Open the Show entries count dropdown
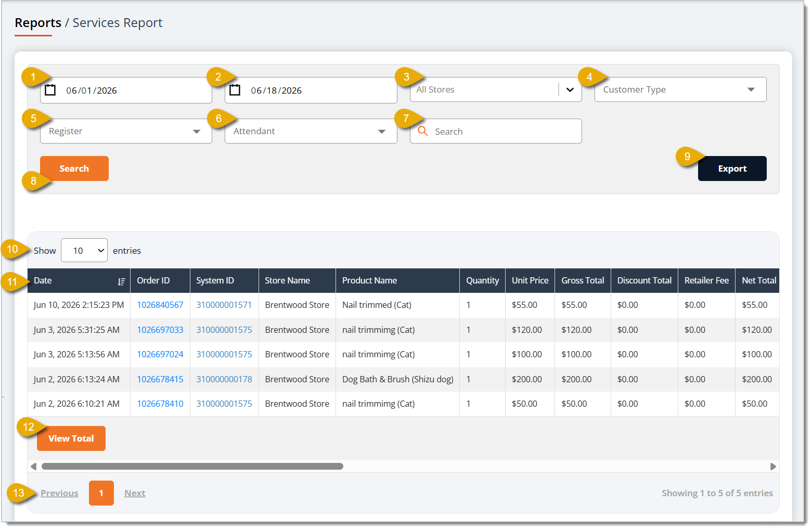 (x=84, y=250)
